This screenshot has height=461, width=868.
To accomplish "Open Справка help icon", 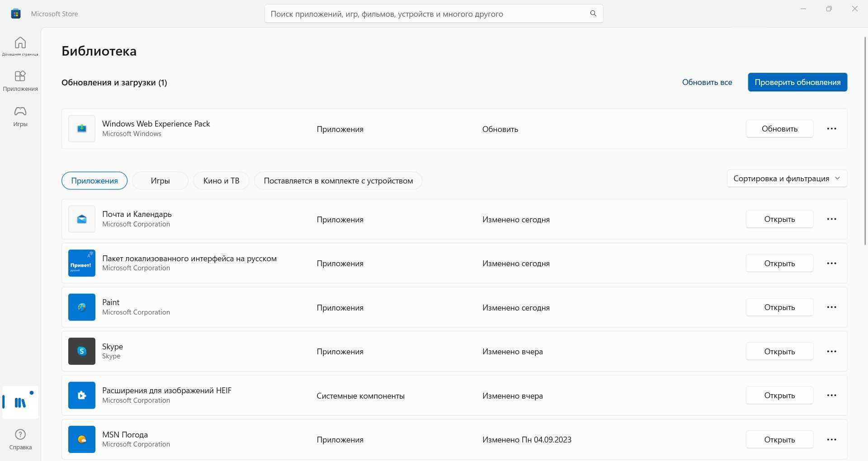I will tap(20, 439).
